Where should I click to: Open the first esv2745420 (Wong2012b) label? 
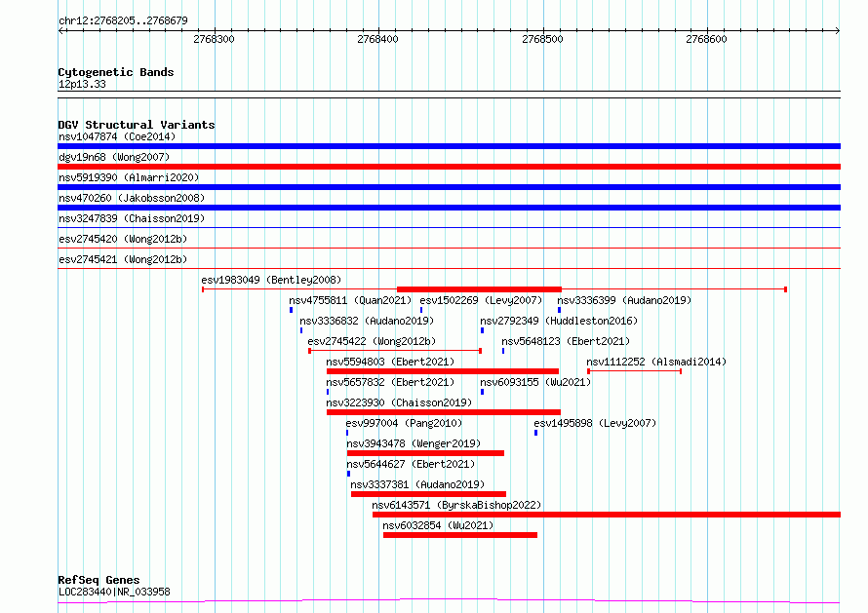tap(123, 239)
